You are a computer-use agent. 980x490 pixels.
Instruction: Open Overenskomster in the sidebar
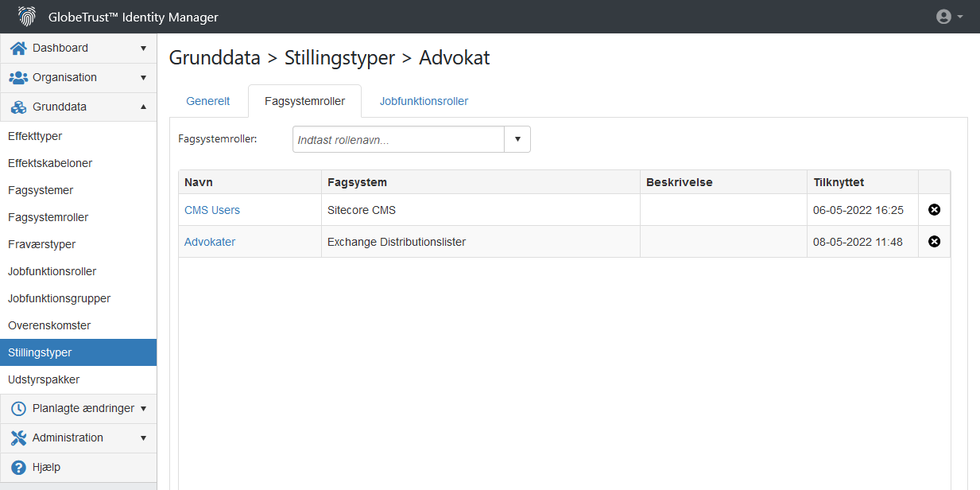[x=78, y=325]
